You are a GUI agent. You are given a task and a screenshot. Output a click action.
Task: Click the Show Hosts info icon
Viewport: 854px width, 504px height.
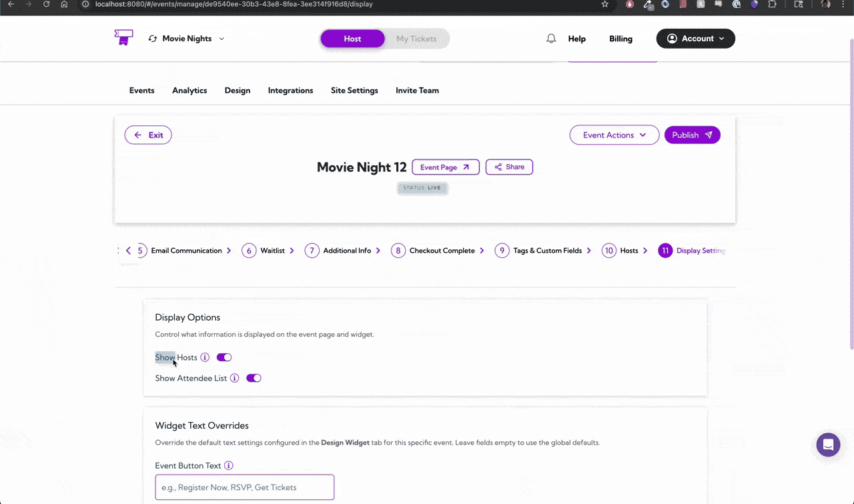(x=205, y=357)
